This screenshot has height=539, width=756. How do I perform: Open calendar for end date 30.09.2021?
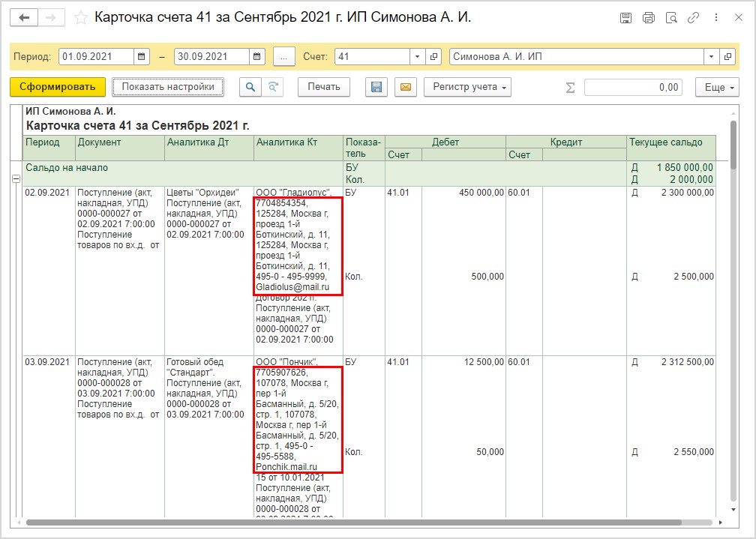coord(257,56)
